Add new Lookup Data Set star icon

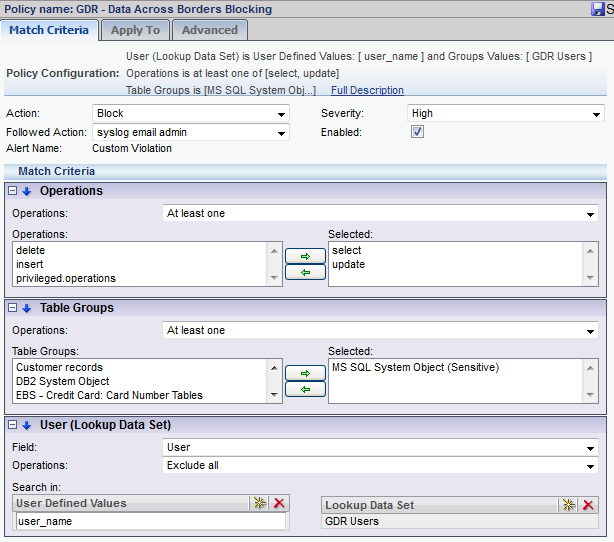tap(569, 505)
